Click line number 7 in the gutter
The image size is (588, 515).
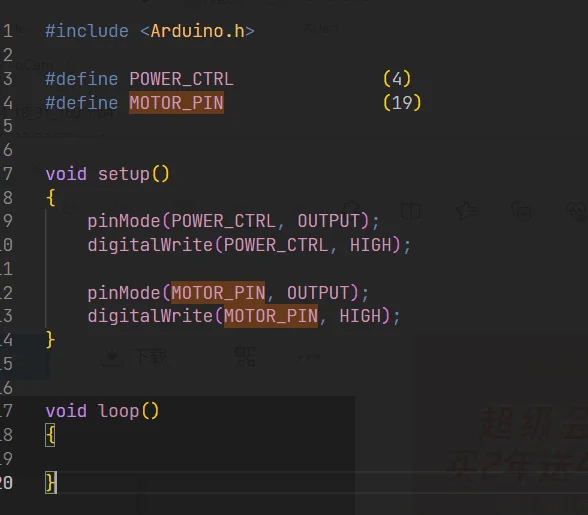(8, 174)
